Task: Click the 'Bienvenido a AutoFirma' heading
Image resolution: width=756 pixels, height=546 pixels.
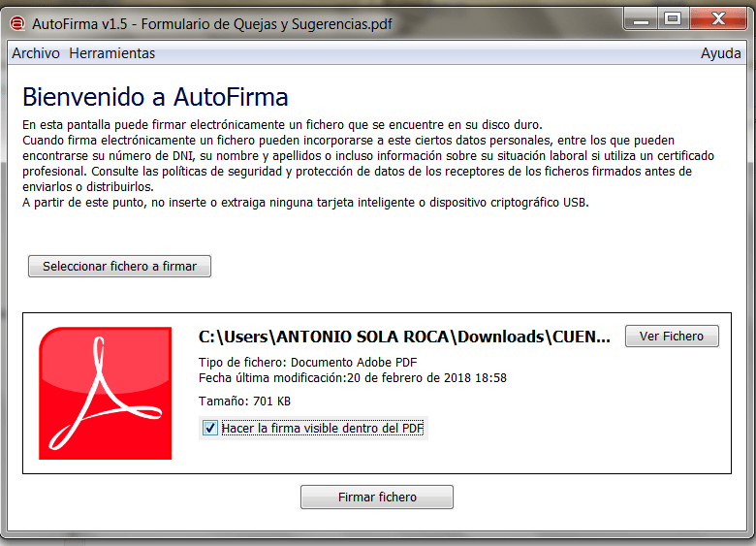Action: [155, 97]
